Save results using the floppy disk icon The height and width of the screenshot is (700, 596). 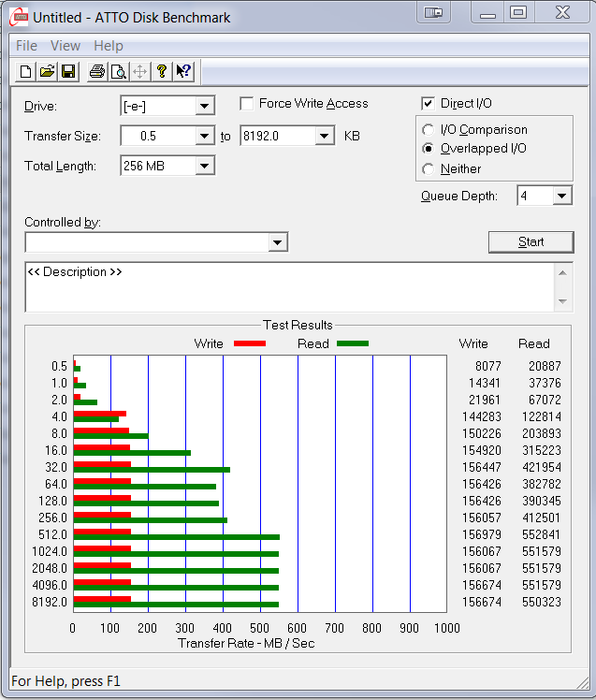click(x=68, y=72)
